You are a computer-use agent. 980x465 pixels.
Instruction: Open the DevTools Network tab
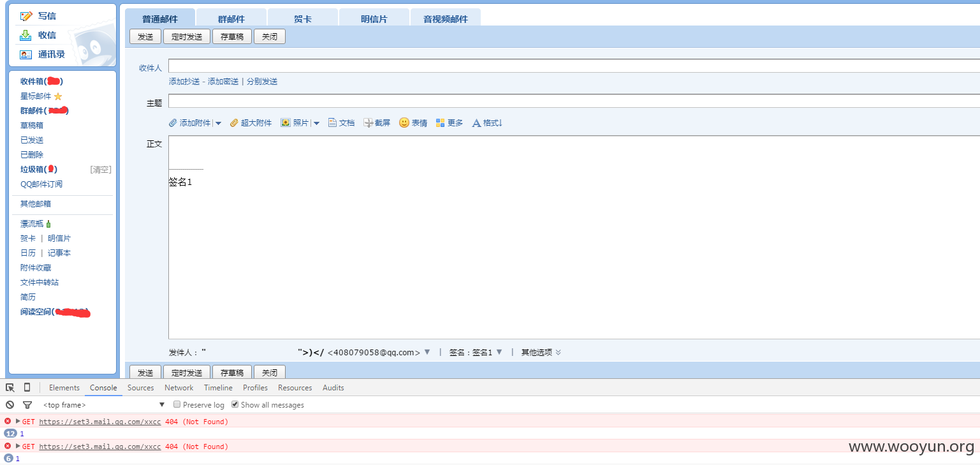[179, 387]
